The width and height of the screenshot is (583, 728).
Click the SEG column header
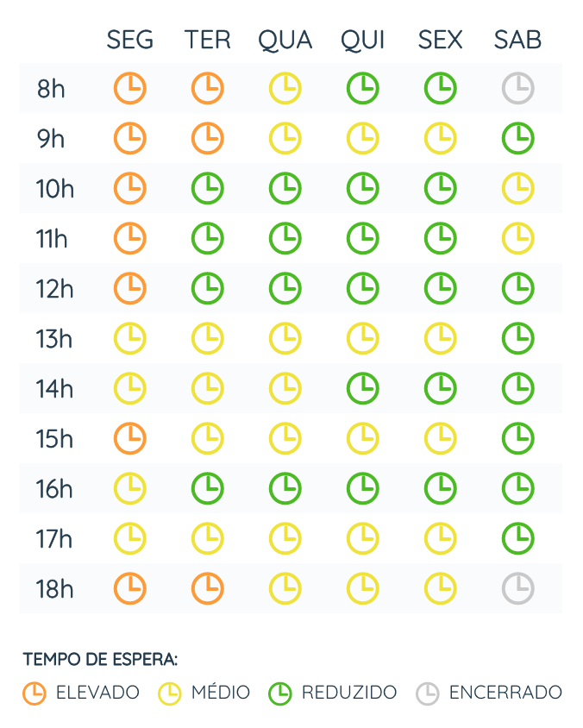[x=130, y=40]
